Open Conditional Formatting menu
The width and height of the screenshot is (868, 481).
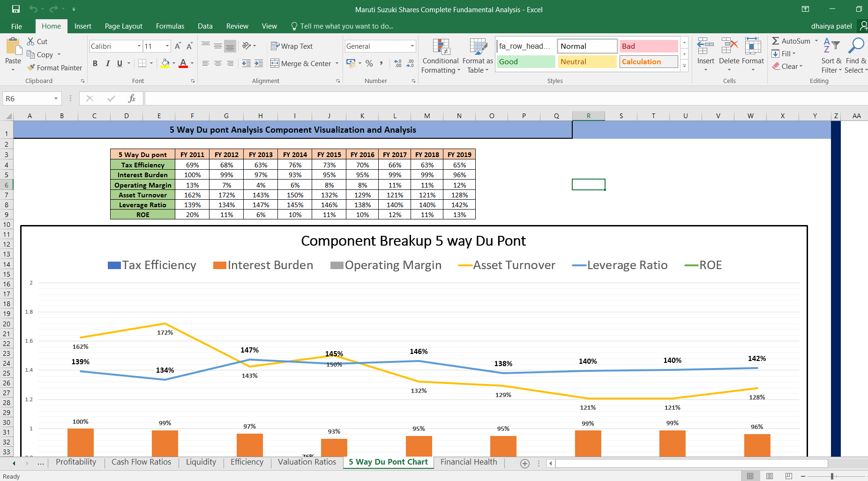tap(441, 56)
